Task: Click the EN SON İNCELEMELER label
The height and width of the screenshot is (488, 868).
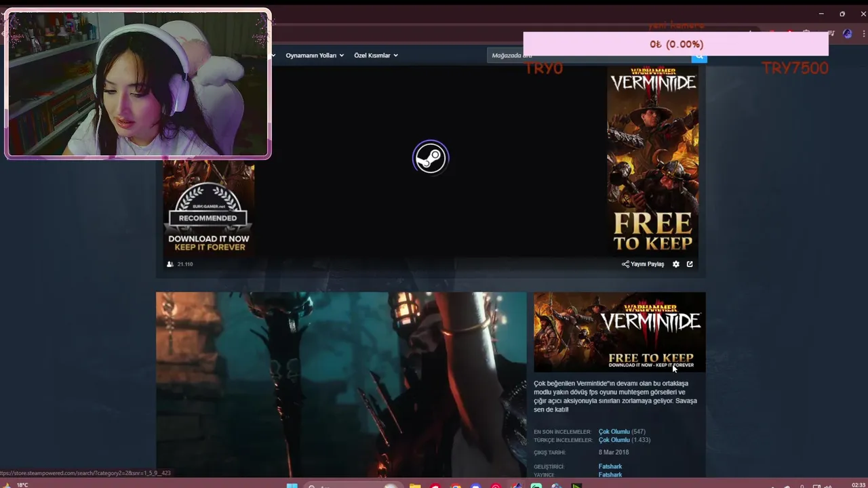Action: pyautogui.click(x=562, y=432)
